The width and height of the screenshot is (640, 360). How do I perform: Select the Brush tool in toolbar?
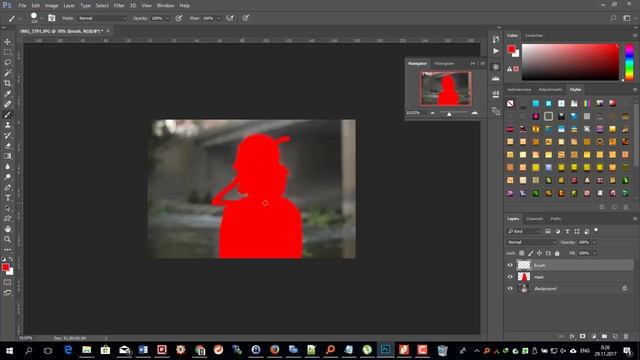tap(7, 115)
